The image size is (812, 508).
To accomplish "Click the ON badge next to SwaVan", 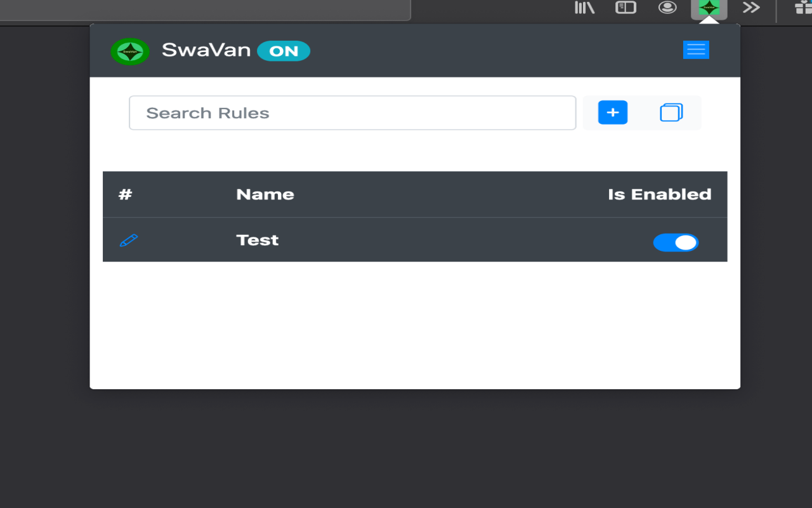I will click(284, 51).
